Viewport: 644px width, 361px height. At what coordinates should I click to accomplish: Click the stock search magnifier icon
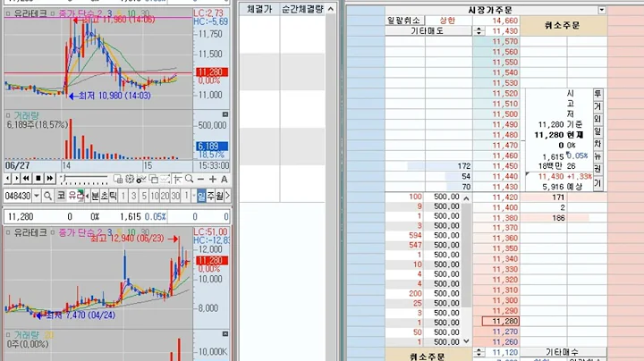click(47, 196)
